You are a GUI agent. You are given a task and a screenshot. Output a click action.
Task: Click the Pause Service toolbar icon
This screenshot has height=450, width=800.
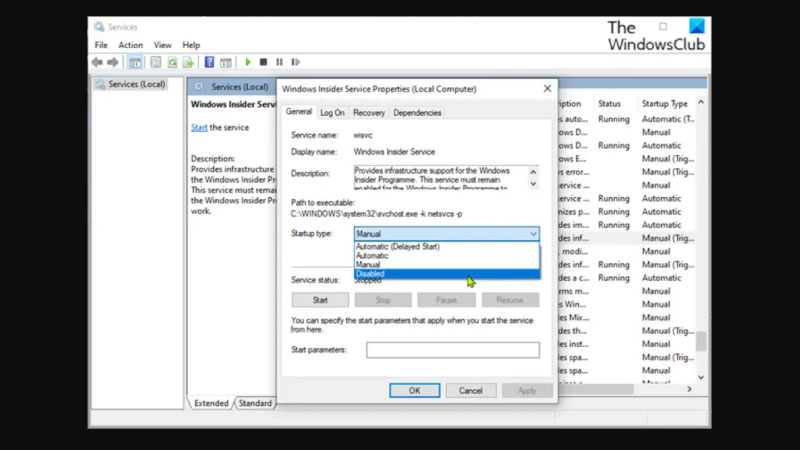click(279, 62)
